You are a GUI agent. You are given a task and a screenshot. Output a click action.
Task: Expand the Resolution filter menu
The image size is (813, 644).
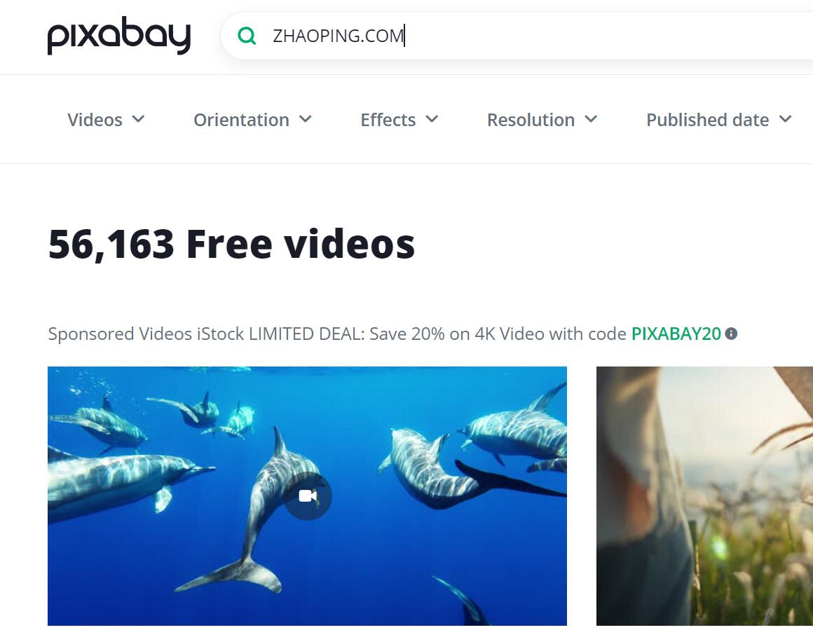[542, 120]
